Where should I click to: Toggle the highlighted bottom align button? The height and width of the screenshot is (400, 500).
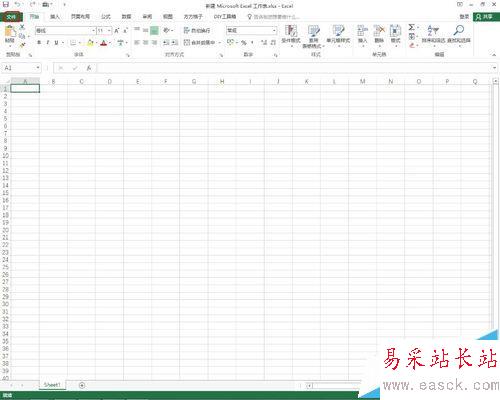pos(154,30)
